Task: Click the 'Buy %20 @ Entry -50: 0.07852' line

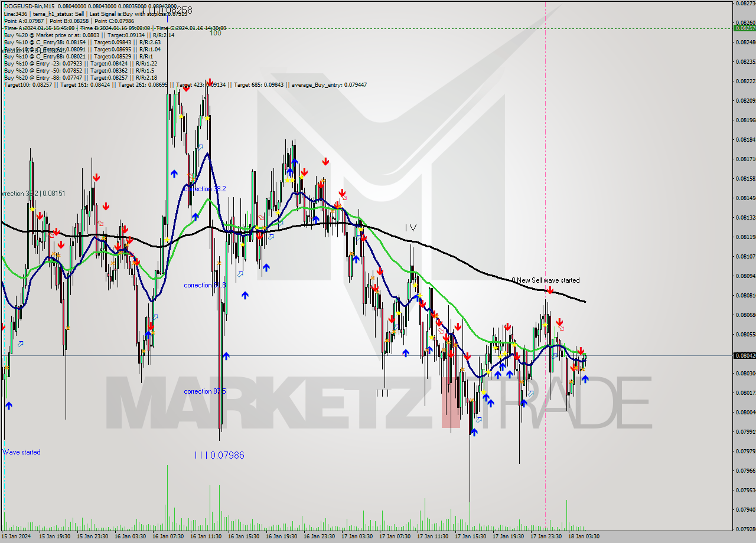Action: (x=79, y=70)
